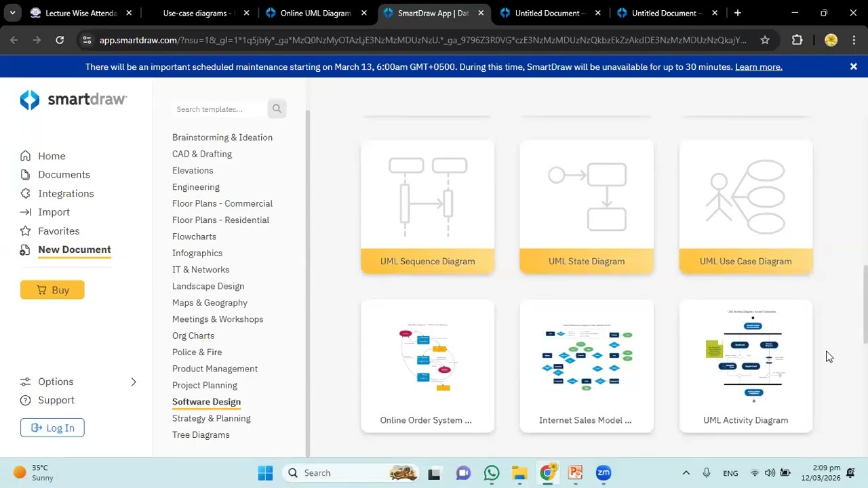Show hidden system tray icons
This screenshot has width=868, height=488.
pyautogui.click(x=686, y=472)
